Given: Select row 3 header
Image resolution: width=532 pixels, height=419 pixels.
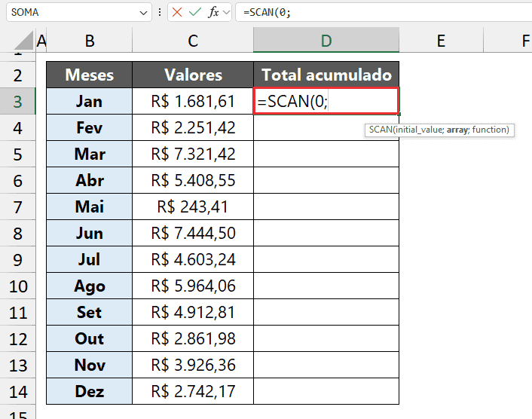Looking at the screenshot, I should pos(17,101).
